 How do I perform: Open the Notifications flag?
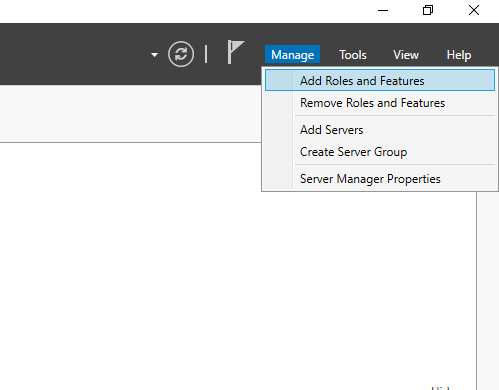pyautogui.click(x=236, y=52)
